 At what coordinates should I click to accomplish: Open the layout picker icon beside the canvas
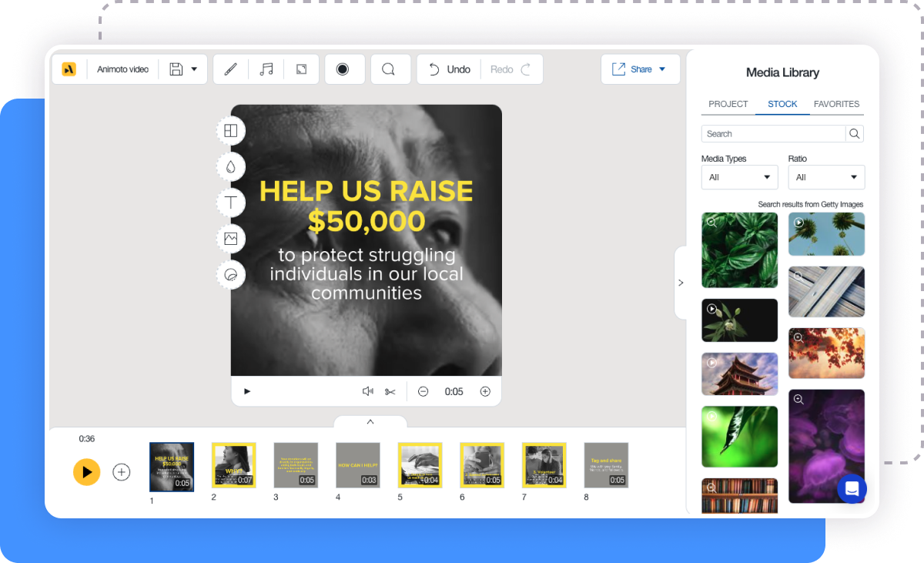(231, 130)
